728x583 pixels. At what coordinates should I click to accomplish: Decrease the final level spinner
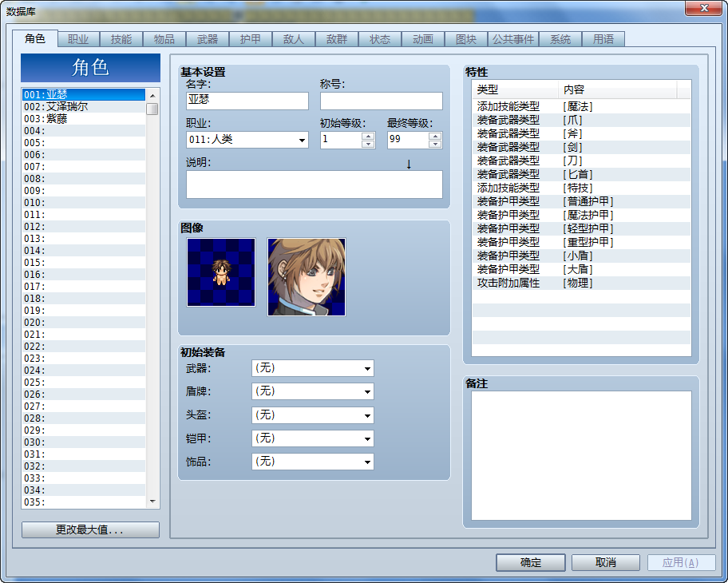coord(435,144)
